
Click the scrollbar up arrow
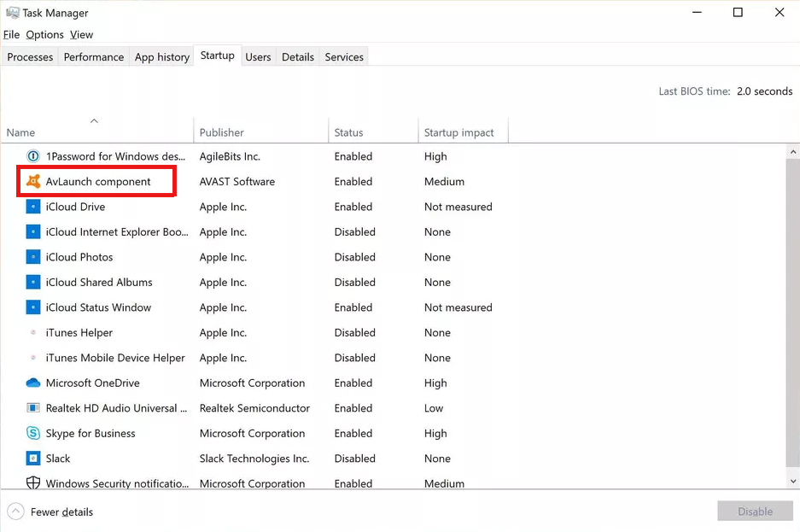point(793,151)
